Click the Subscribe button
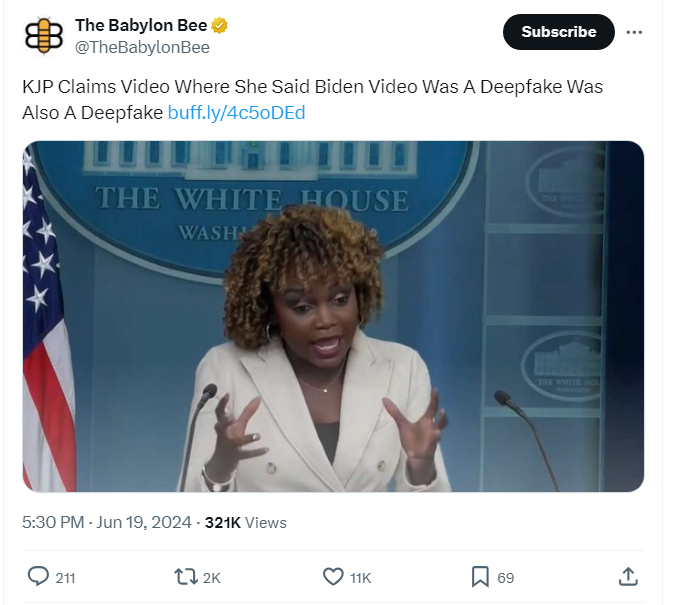The height and width of the screenshot is (605, 675). point(558,32)
